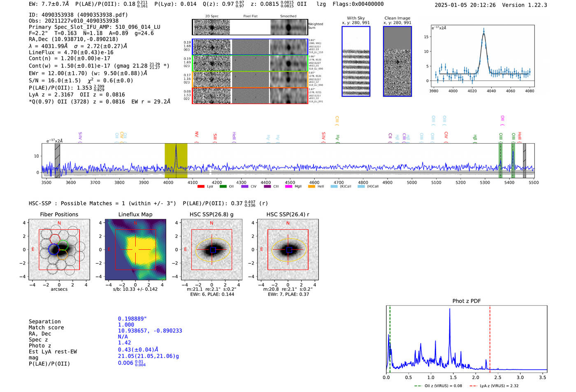Click the 'LyA z (VIRUS) = 2.32' legend entry

494,386
